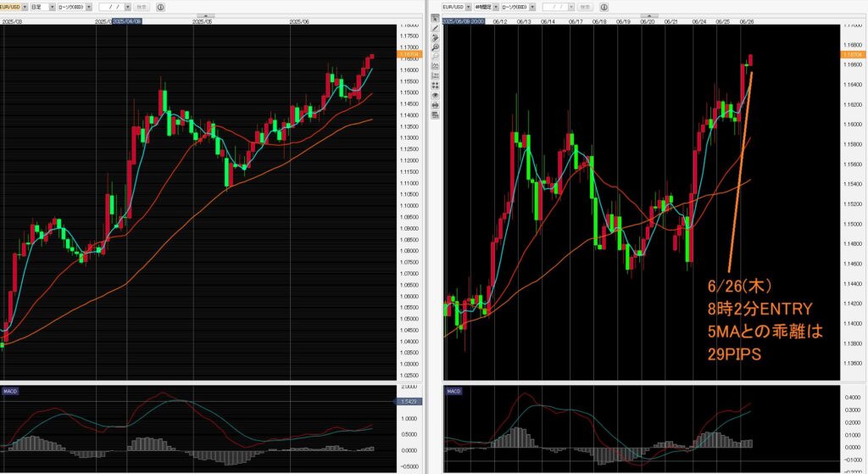
Task: Click the magnifier zoom-in tool
Action: coord(435,47)
